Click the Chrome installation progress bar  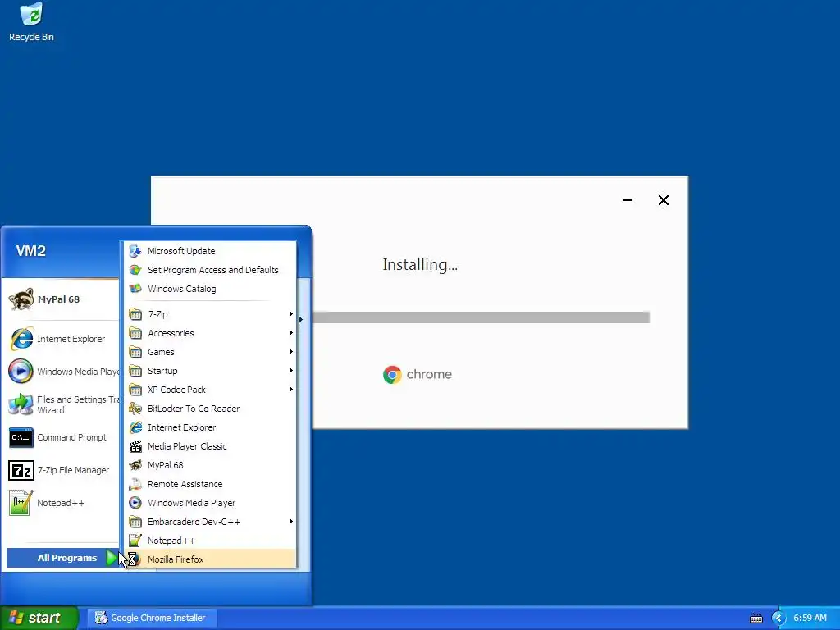(481, 317)
